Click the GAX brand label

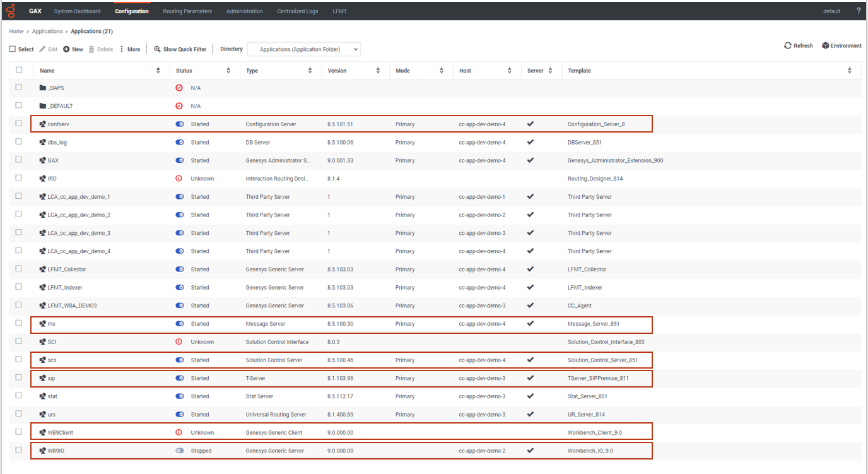[35, 11]
